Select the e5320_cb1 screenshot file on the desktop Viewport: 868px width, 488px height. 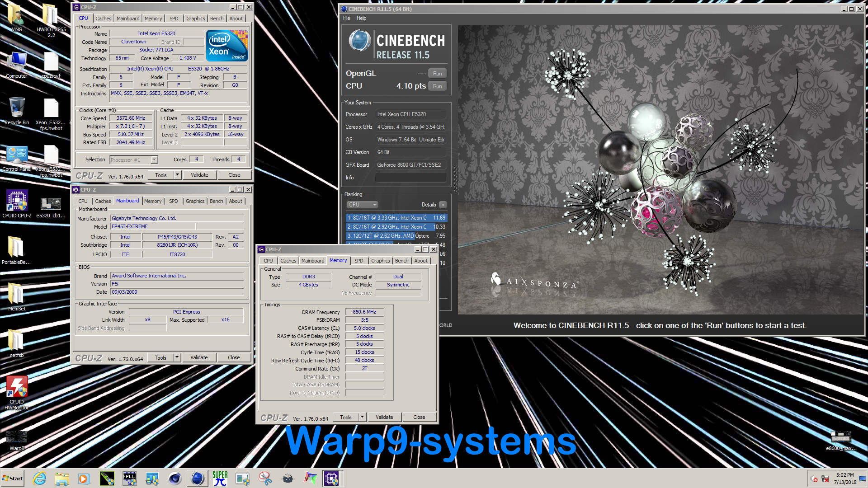(x=51, y=207)
